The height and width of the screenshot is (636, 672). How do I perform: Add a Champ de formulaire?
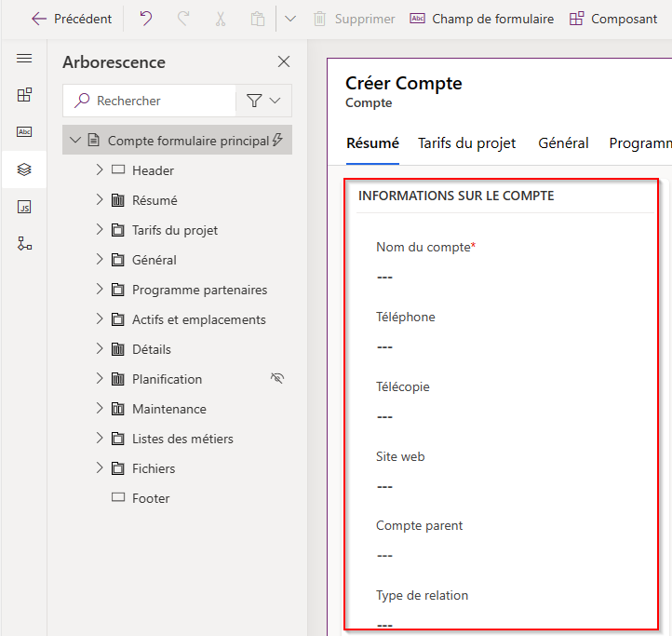tap(482, 19)
